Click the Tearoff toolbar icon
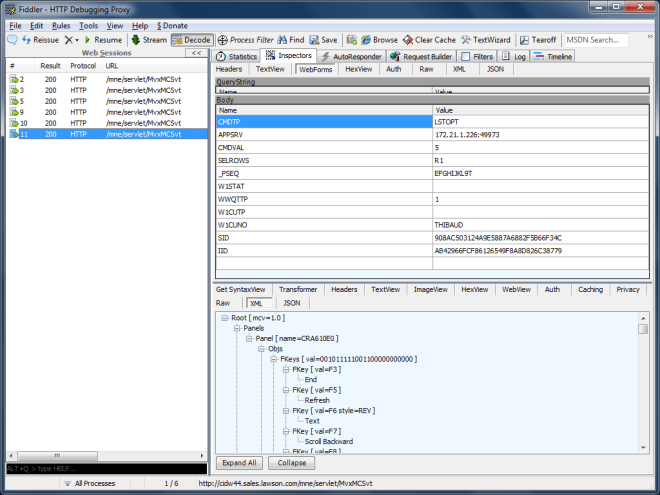The height and width of the screenshot is (495, 660). (525, 40)
